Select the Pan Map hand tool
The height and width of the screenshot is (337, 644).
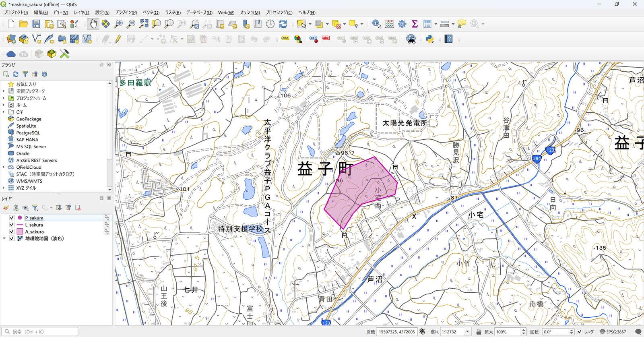(93, 24)
